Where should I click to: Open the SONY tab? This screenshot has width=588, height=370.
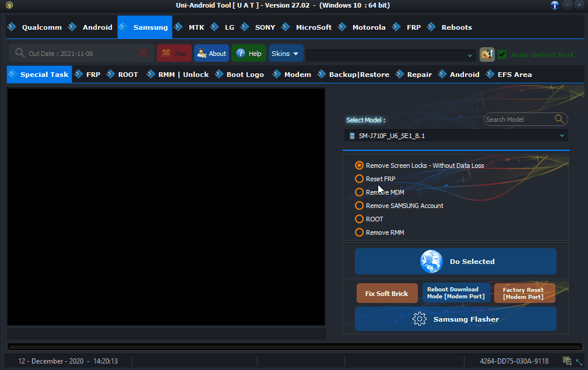258,27
